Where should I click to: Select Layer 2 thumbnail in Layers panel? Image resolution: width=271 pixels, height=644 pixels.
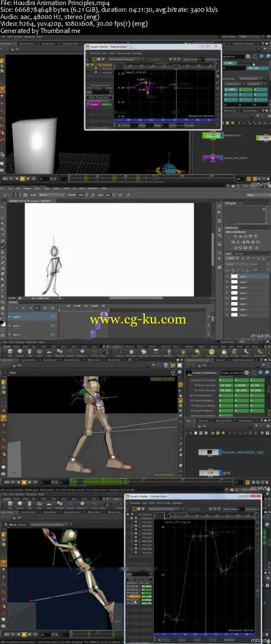[236, 304]
